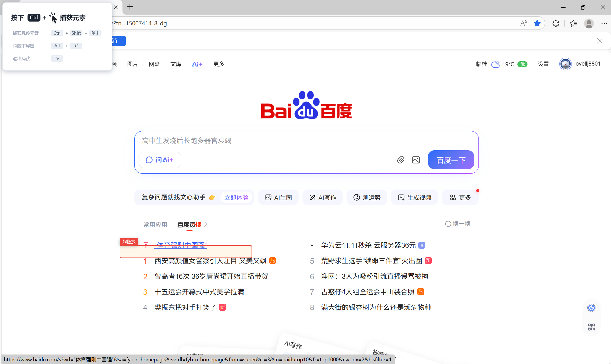Viewport: 611px width, 364px height.
Task: Click the ESC key badge in popup
Action: tap(57, 58)
